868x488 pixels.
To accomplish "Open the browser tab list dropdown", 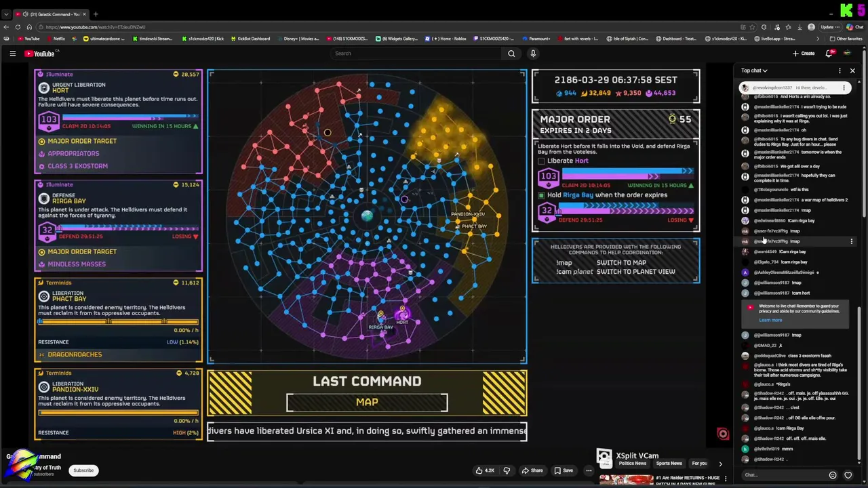I will [7, 14].
